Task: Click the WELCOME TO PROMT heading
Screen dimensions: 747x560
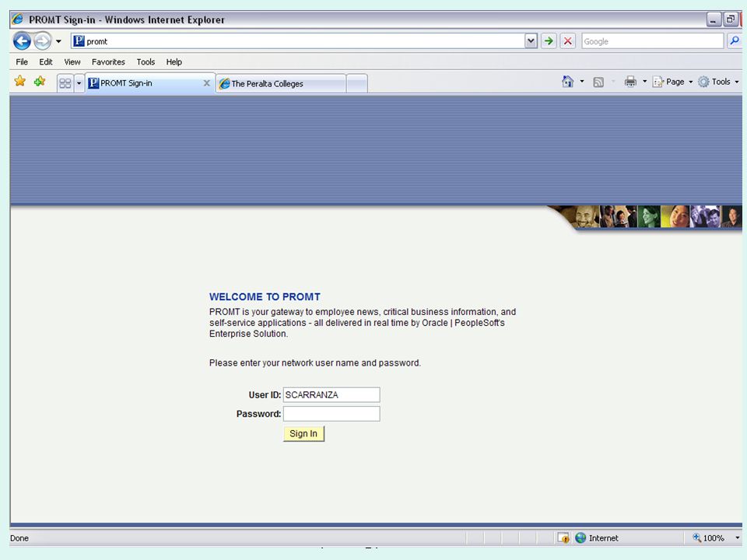Action: (x=265, y=296)
